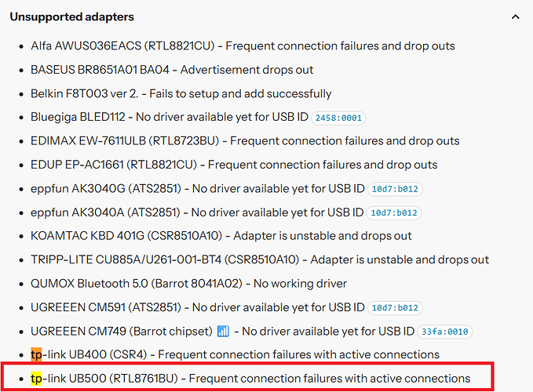
Task: Collapse the Unsupported adapters section chevron
Action: (x=515, y=17)
